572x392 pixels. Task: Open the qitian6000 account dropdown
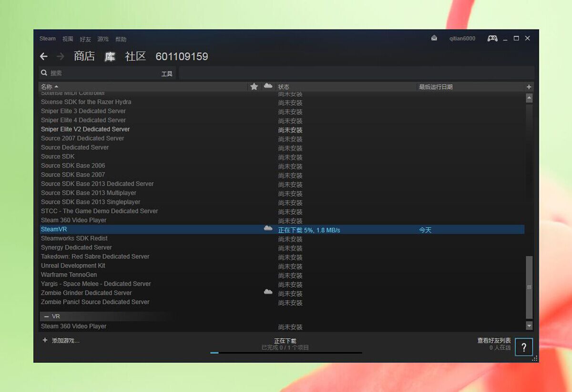tap(462, 39)
